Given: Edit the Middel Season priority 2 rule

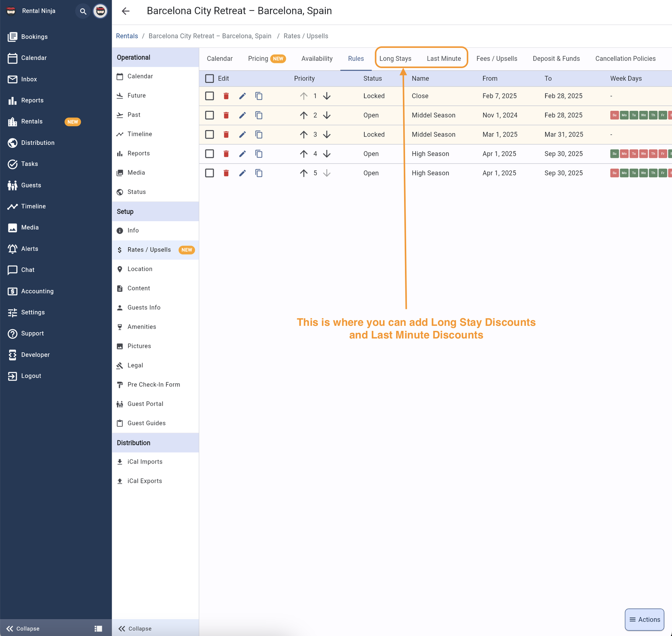Looking at the screenshot, I should pos(242,115).
